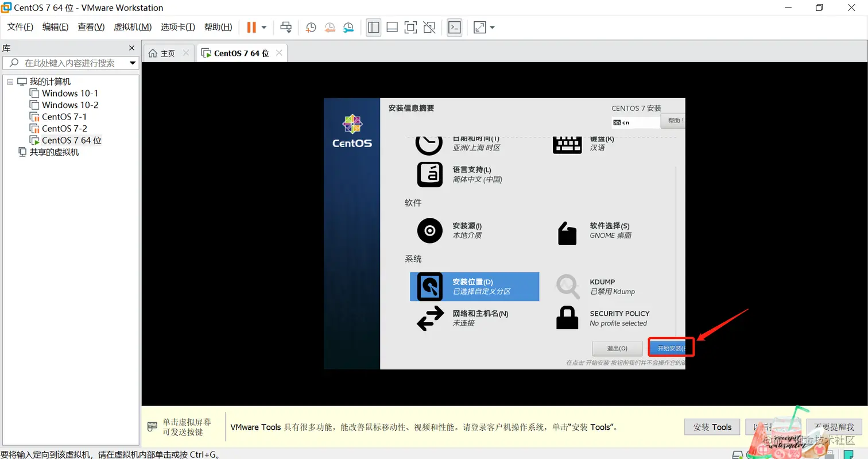Click the 简体中文 (中国) language text
The width and height of the screenshot is (868, 459).
click(478, 179)
